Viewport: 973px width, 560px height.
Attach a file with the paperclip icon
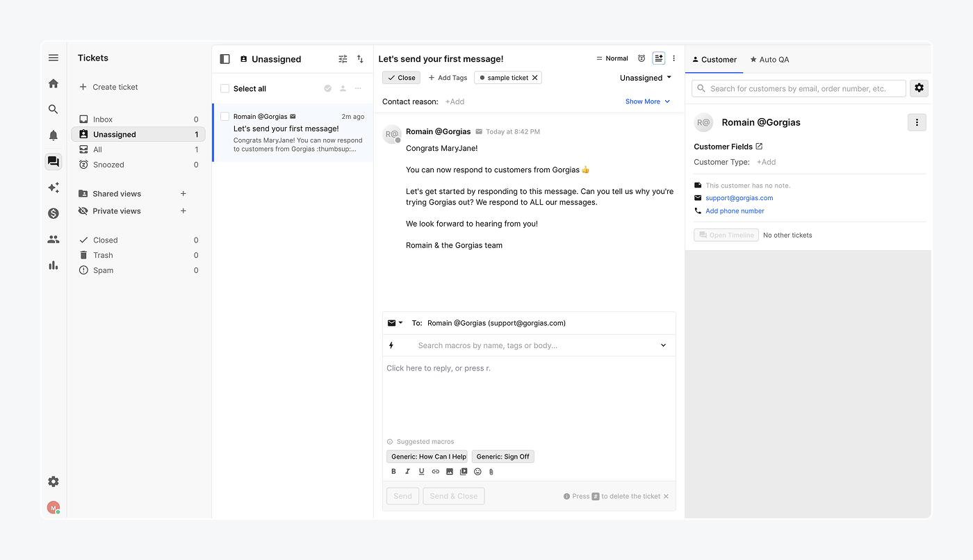pyautogui.click(x=491, y=471)
